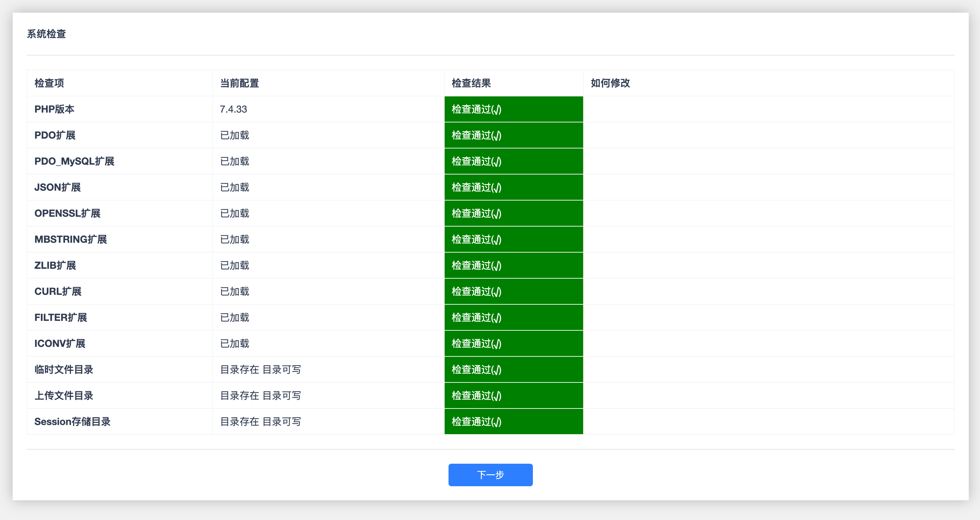
Task: Click the ICONV扩展 check item
Action: (60, 343)
